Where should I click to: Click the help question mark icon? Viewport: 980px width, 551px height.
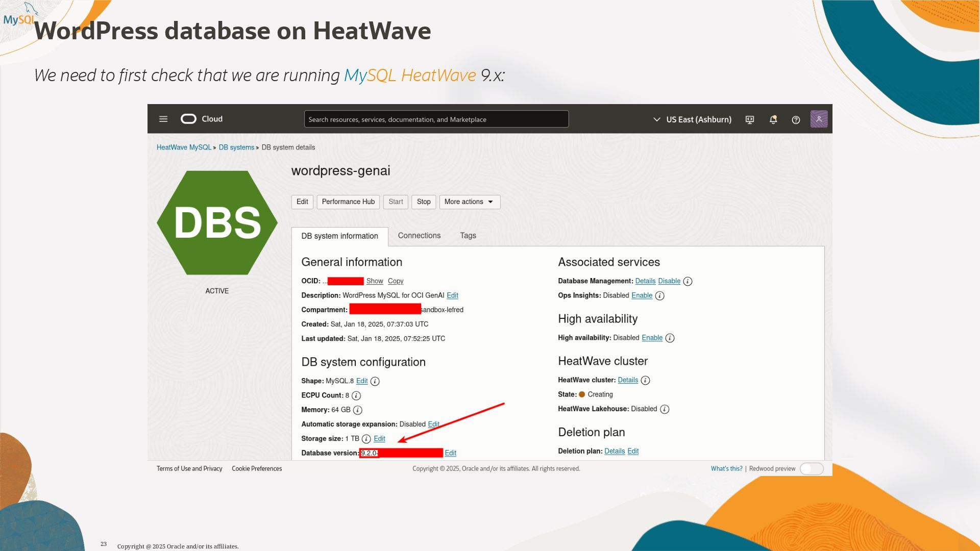pyautogui.click(x=796, y=119)
